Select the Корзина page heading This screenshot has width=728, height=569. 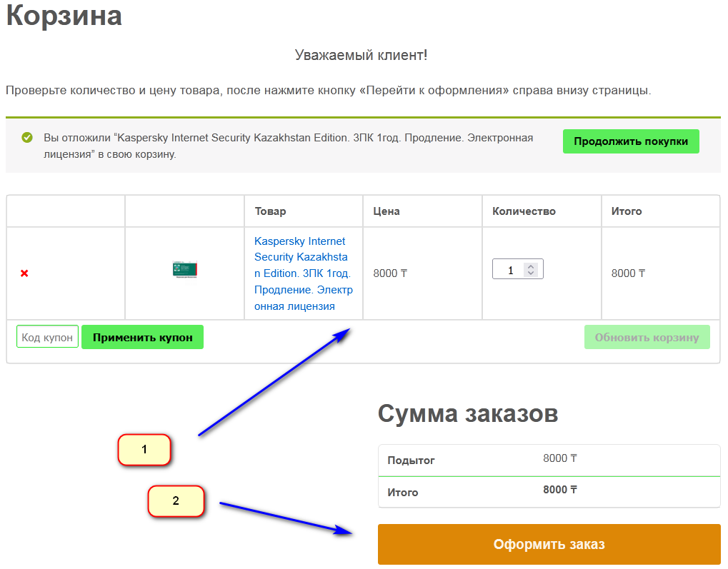click(64, 15)
